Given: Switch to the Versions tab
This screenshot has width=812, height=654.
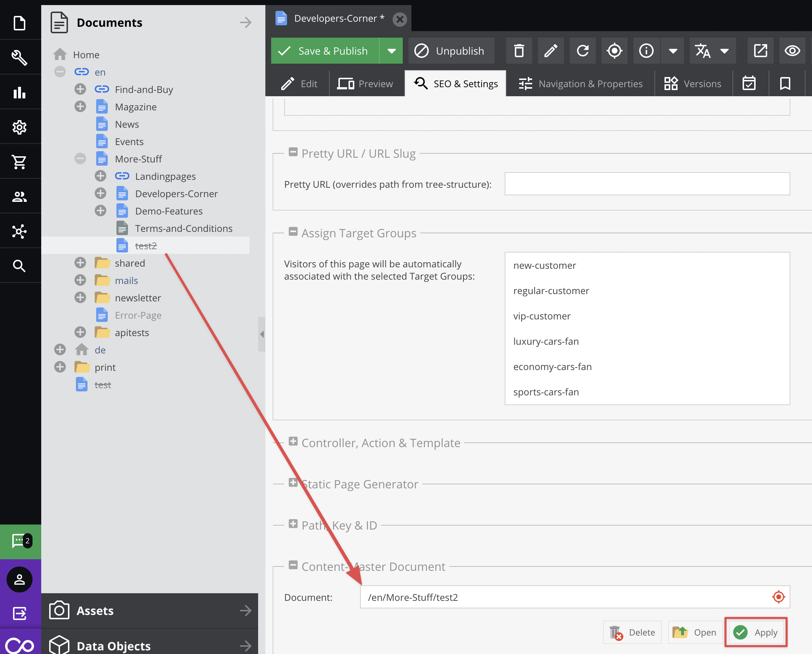Looking at the screenshot, I should [693, 84].
